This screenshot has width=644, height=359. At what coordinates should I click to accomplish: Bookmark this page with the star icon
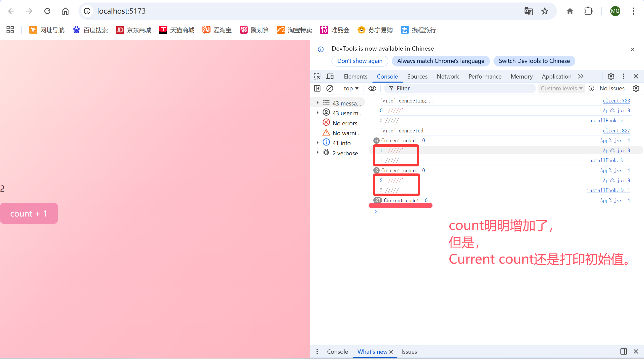coord(545,11)
